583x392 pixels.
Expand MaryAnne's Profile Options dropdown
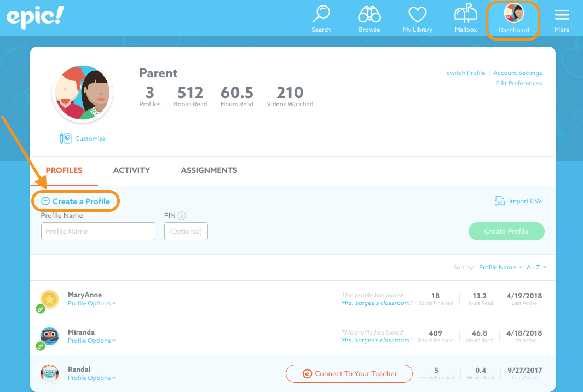tap(91, 303)
